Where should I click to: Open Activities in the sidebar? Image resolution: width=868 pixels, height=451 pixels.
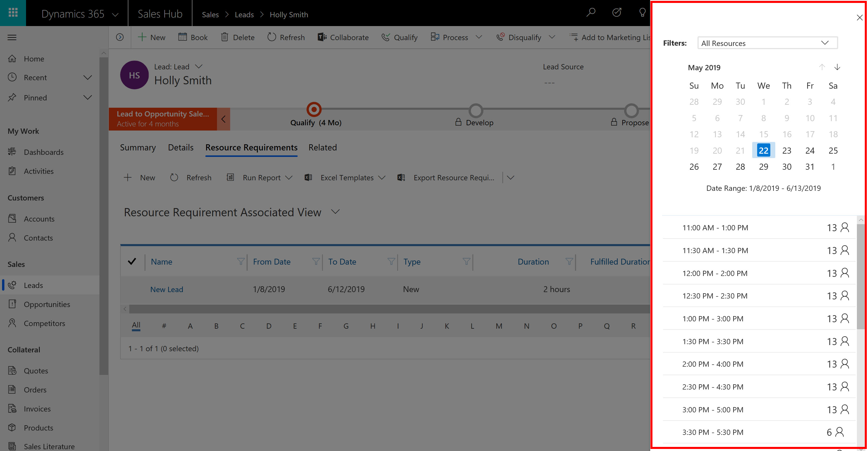(x=50, y=171)
